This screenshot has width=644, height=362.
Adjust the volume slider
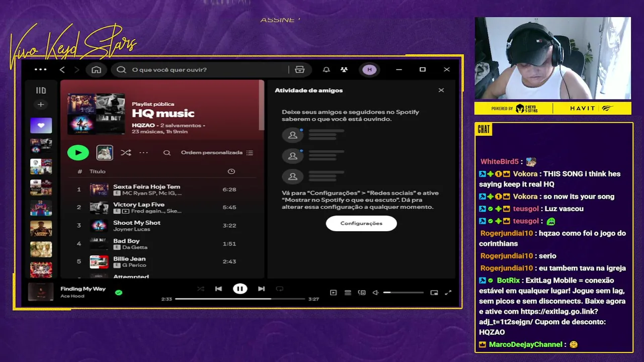click(x=403, y=293)
